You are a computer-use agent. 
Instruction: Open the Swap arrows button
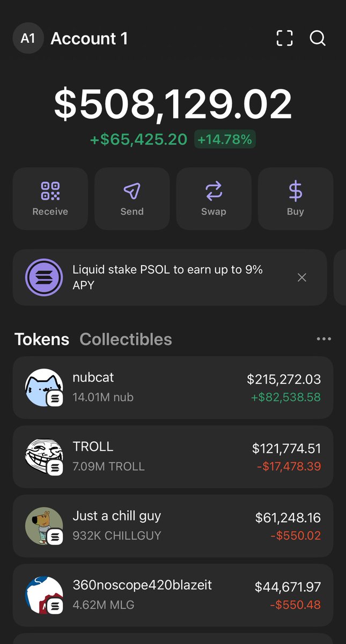pos(214,199)
